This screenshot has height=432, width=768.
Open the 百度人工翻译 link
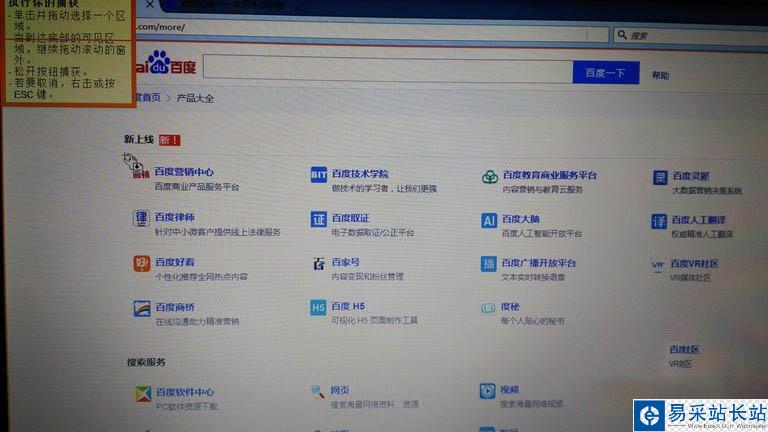[698, 220]
